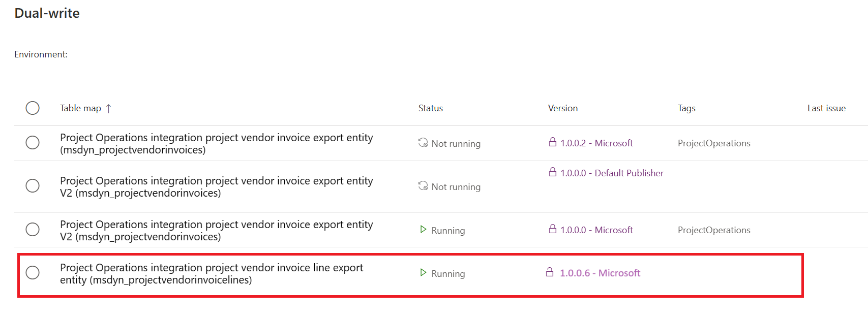Select the first vendor invoice export entity row
The image size is (868, 316).
[33, 143]
